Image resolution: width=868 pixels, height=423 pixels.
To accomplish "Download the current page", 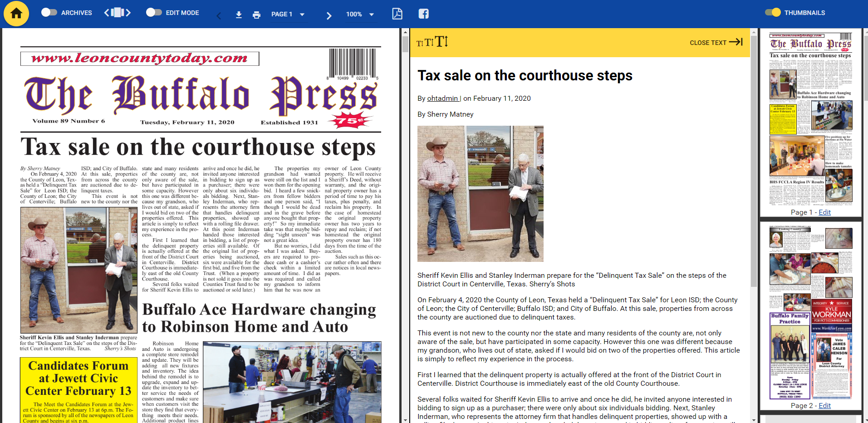I will pyautogui.click(x=239, y=15).
